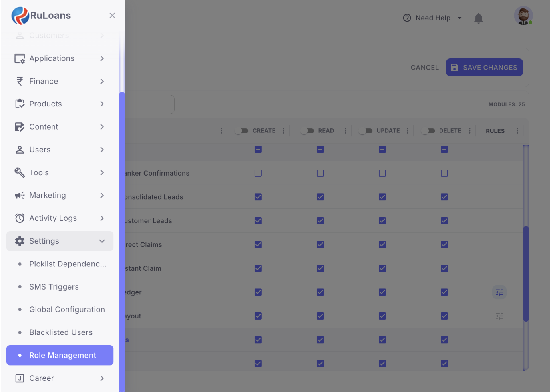The image size is (551, 392).
Task: Click the CANCEL button
Action: pos(424,68)
